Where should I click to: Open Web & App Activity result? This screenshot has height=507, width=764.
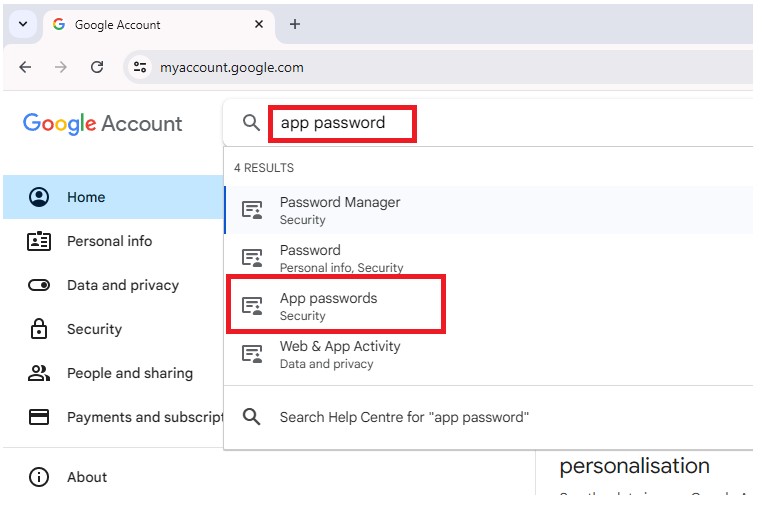click(x=339, y=354)
